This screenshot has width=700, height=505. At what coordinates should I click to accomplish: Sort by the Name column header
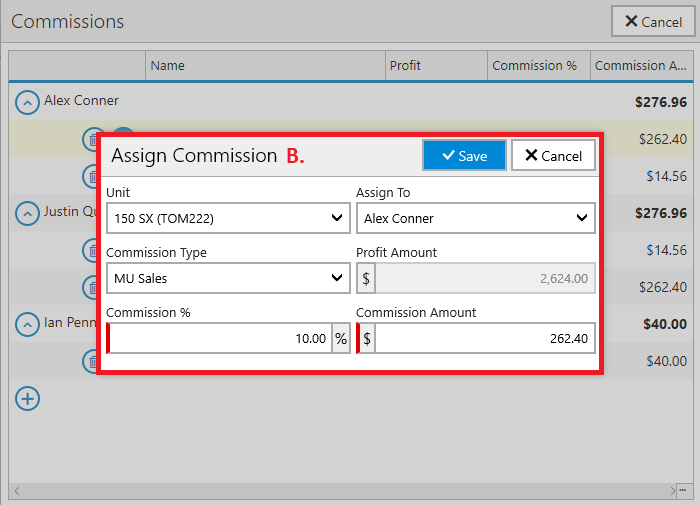(265, 66)
